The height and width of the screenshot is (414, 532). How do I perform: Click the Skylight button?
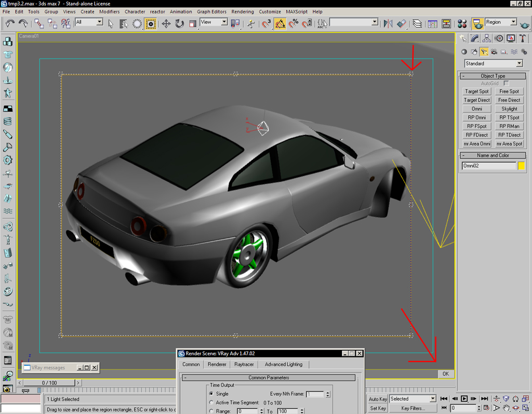click(509, 109)
